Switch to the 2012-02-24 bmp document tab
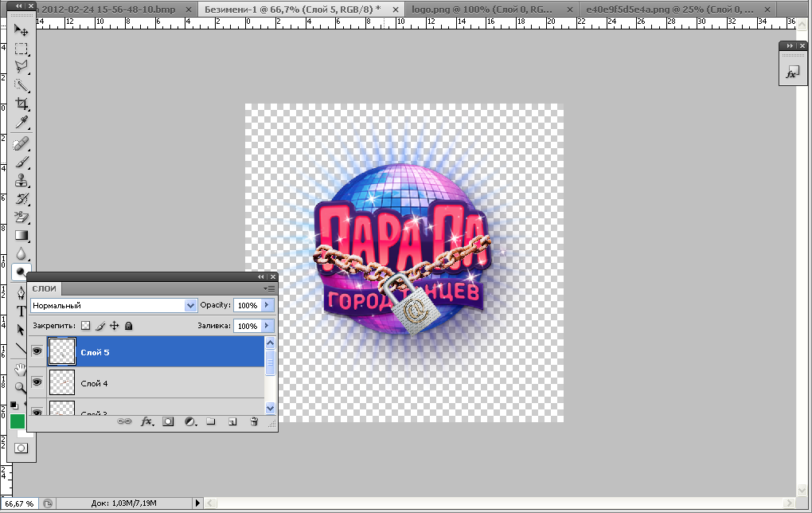Image resolution: width=812 pixels, height=513 pixels. (108, 10)
